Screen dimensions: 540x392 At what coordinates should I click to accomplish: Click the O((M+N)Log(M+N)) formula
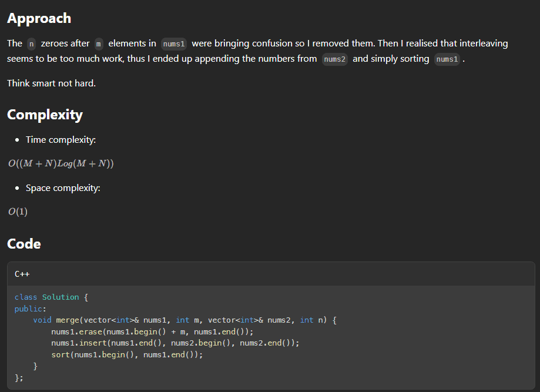pos(61,163)
